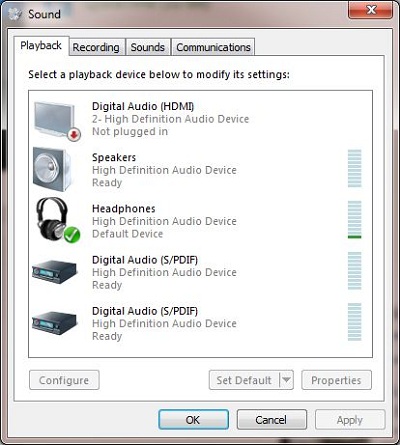
Task: Open the Set Default dropdown arrow
Action: 286,380
